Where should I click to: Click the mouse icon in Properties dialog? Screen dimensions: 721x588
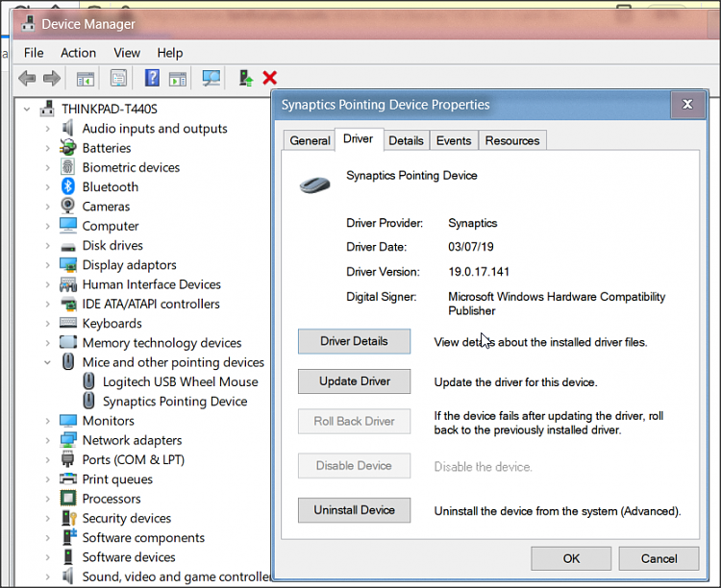click(x=315, y=184)
